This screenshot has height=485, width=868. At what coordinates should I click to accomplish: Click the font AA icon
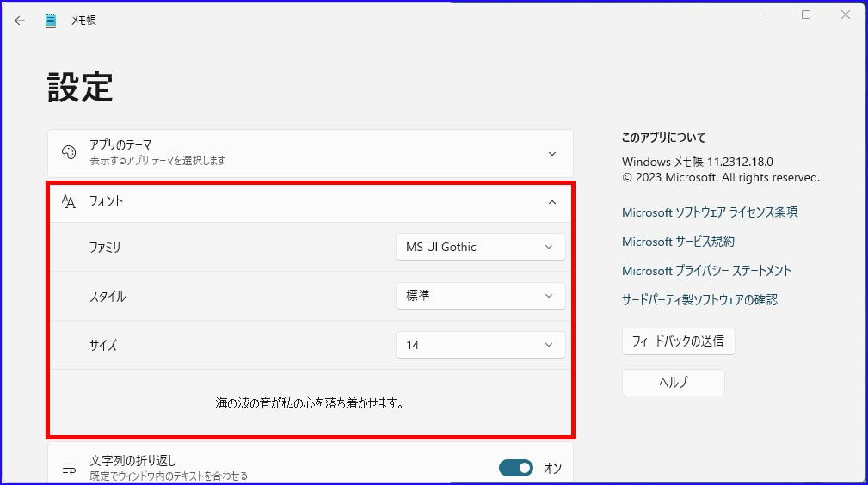tap(69, 201)
